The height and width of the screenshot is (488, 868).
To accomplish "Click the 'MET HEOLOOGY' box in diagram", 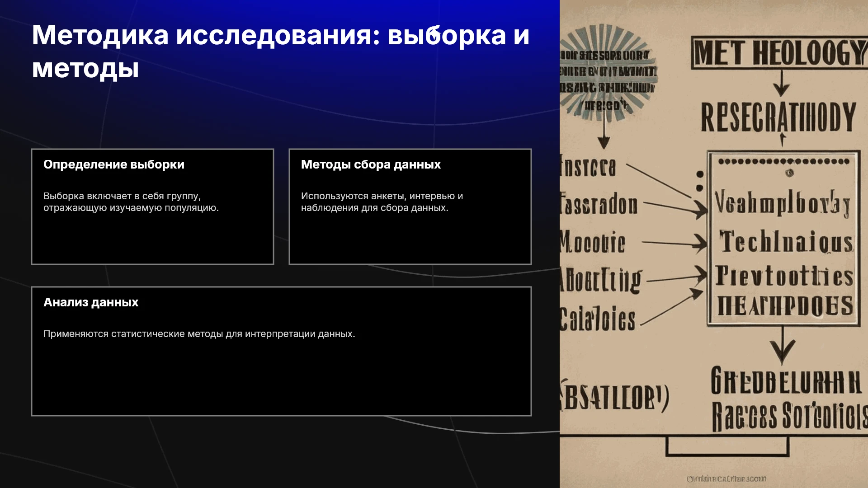I will coord(779,53).
